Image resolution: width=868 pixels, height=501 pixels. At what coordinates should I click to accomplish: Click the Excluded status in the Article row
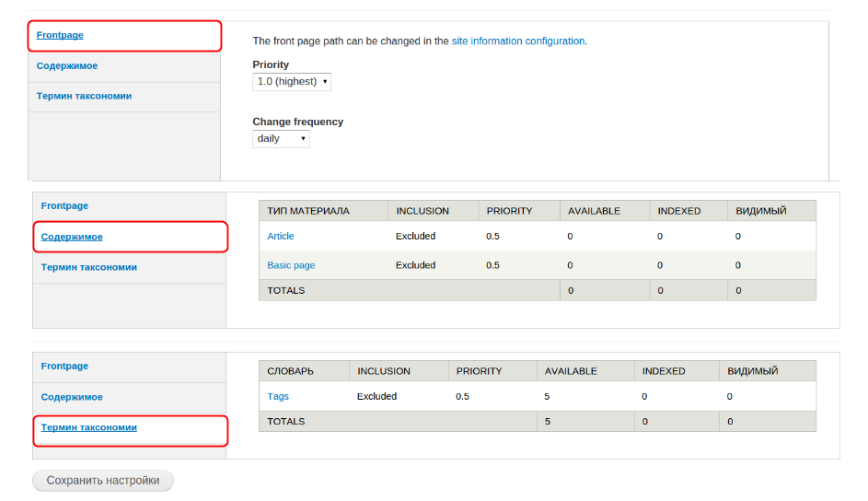415,237
